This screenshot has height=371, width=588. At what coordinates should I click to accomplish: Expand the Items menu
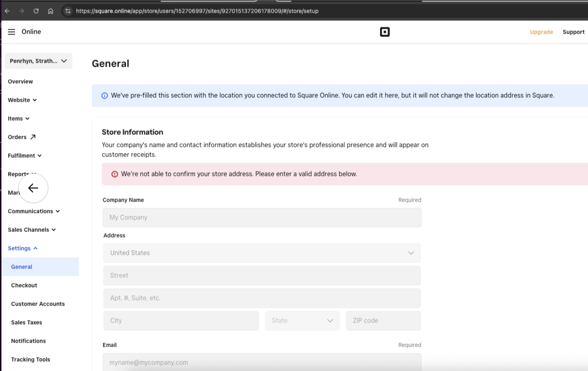tap(19, 118)
